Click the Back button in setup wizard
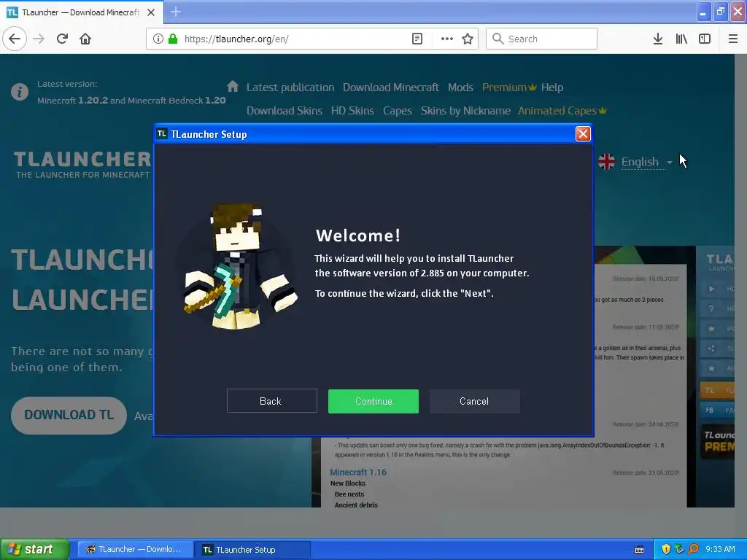The image size is (747, 560). tap(271, 401)
